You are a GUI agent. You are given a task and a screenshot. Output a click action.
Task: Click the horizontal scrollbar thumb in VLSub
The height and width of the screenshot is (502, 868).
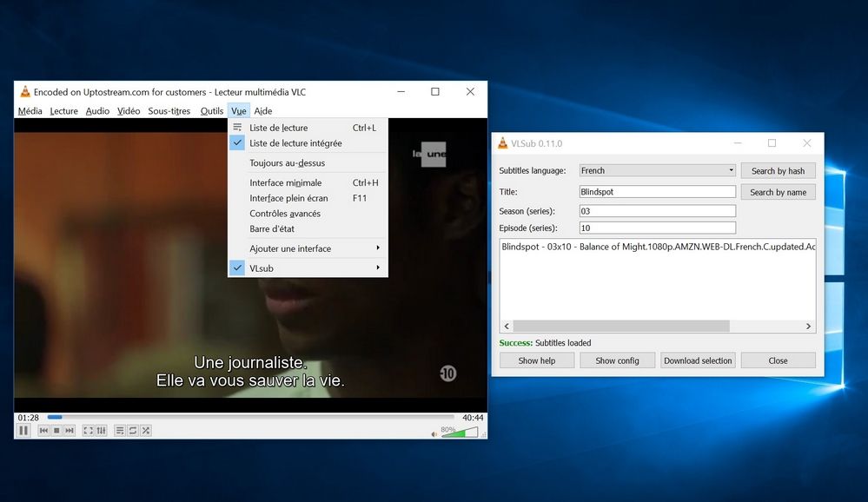[621, 326]
